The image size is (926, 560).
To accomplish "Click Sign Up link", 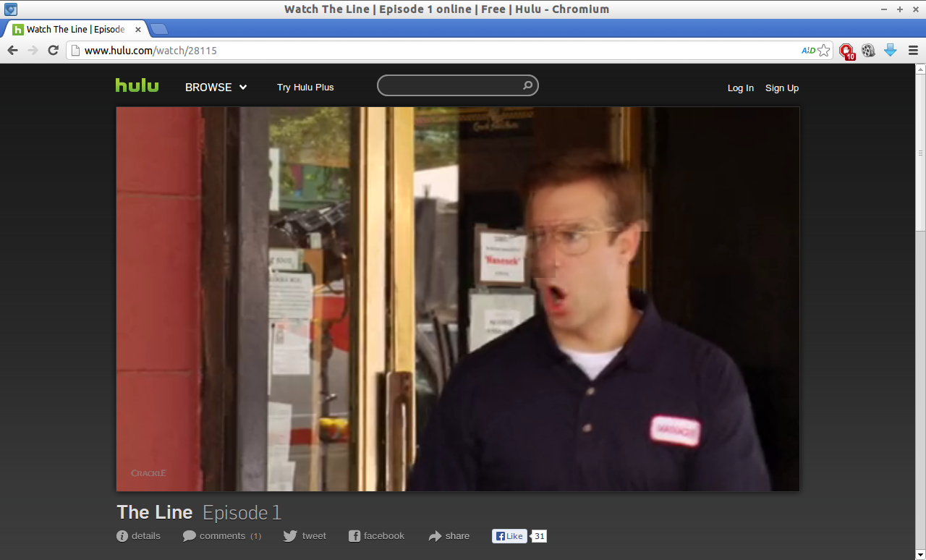I will coord(782,88).
